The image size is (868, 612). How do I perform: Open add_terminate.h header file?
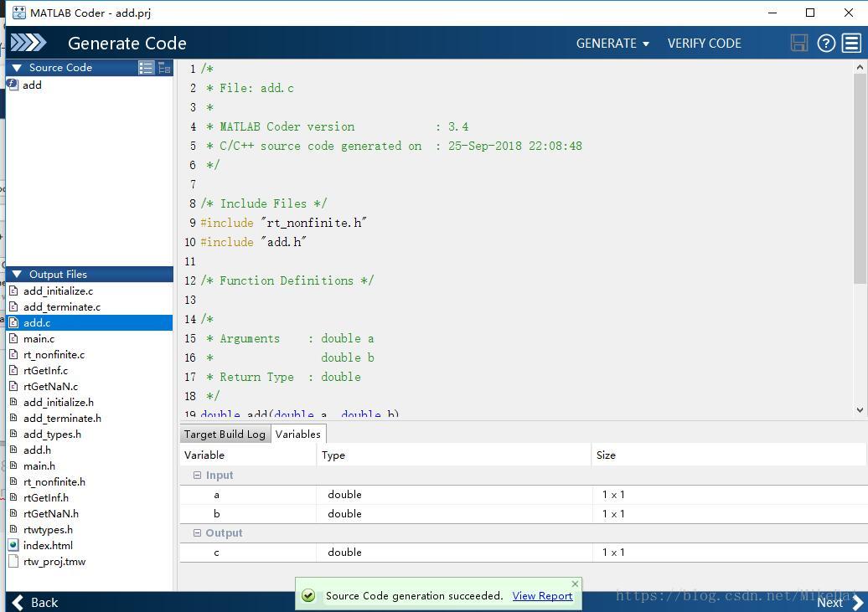62,418
